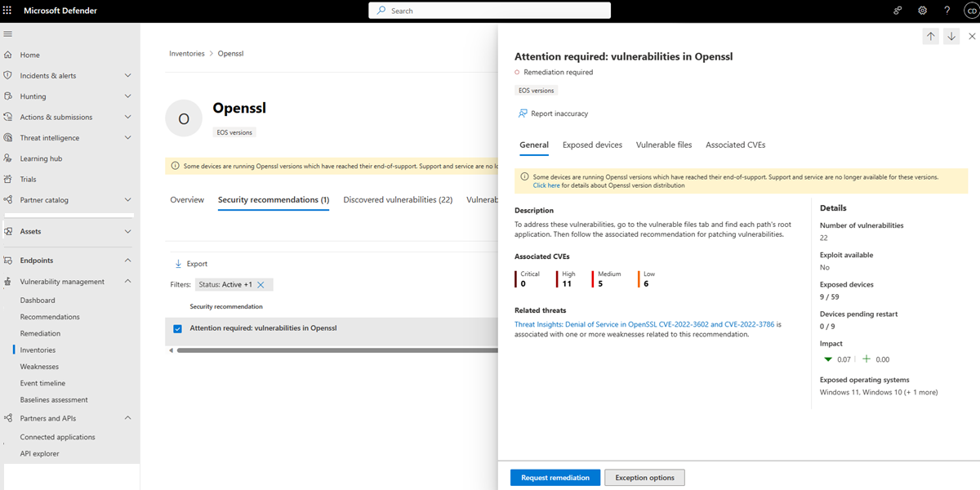Uncheck the Openssl recommendation row checkbox
This screenshot has width=980, height=490.
[178, 328]
